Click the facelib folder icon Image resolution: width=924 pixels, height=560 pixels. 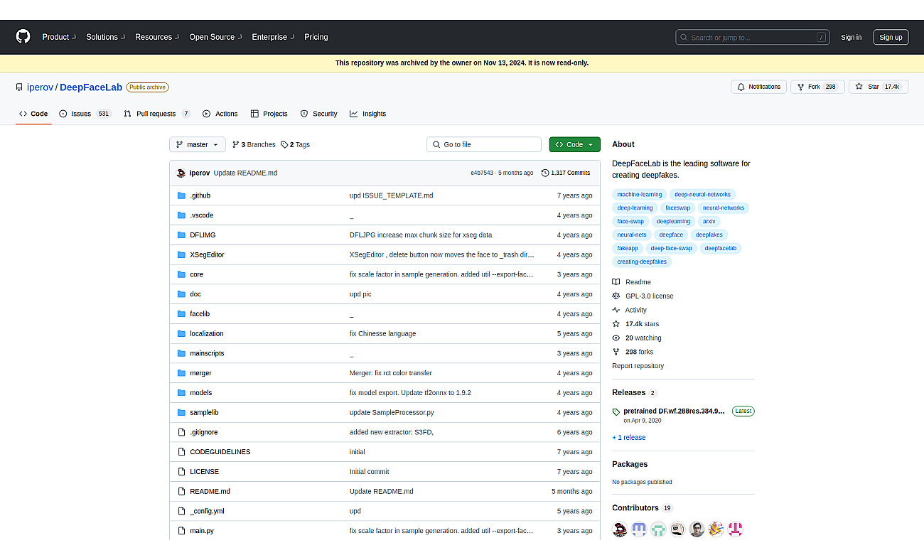(x=182, y=313)
